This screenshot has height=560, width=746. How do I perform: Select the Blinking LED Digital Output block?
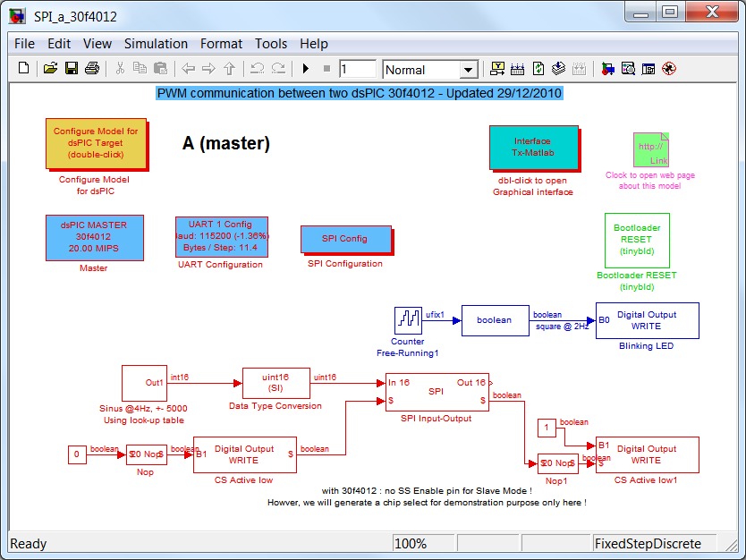click(648, 320)
